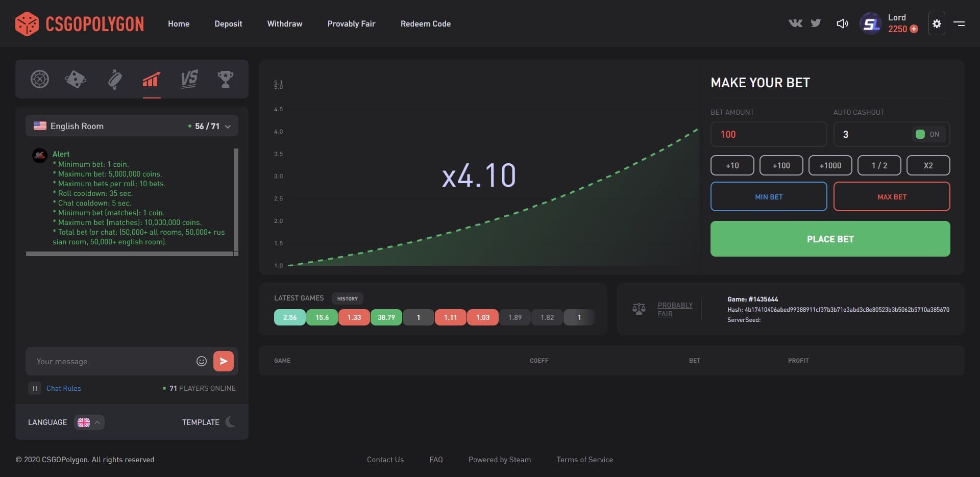Open the language flag dropdown

click(89, 422)
